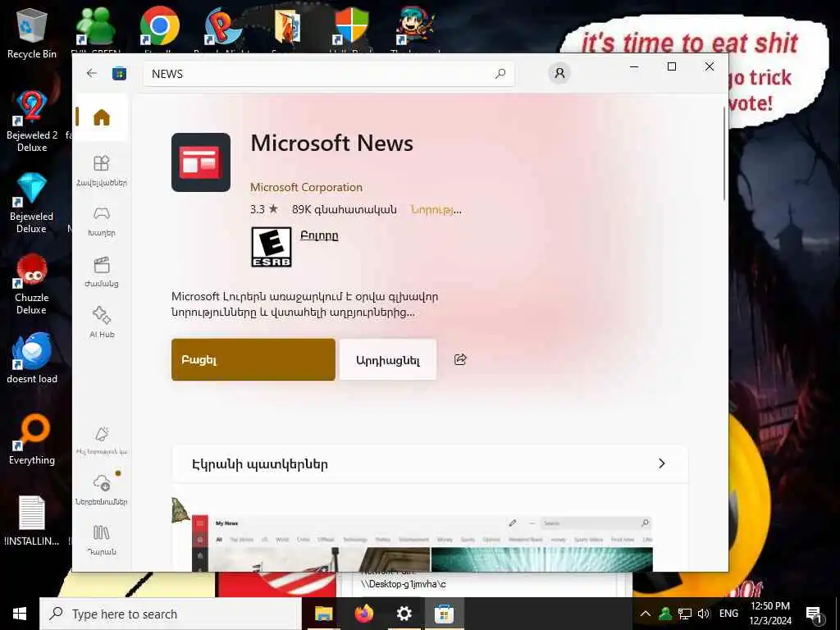
Task: Open the Windows Start button
Action: tap(20, 614)
